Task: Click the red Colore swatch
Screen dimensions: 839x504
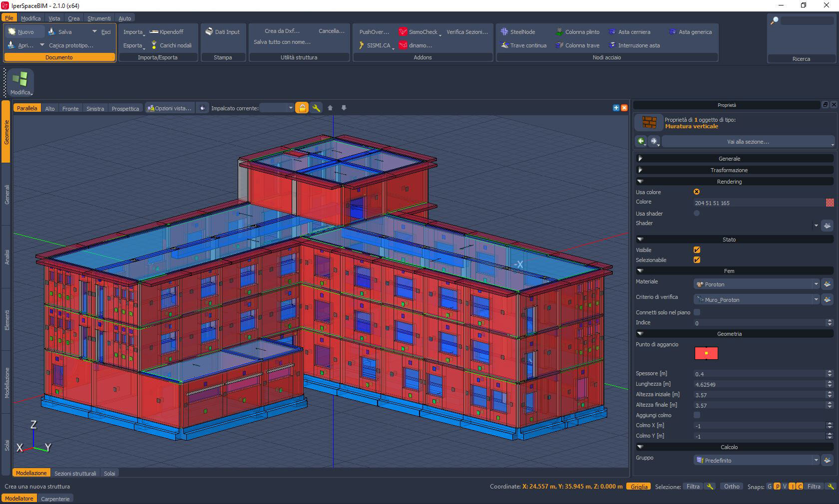Action: pos(830,203)
